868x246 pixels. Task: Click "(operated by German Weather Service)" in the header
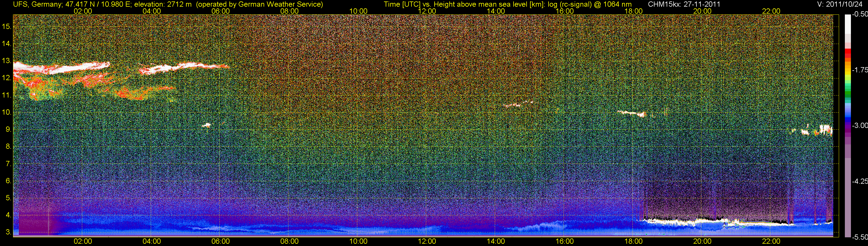(259, 4)
